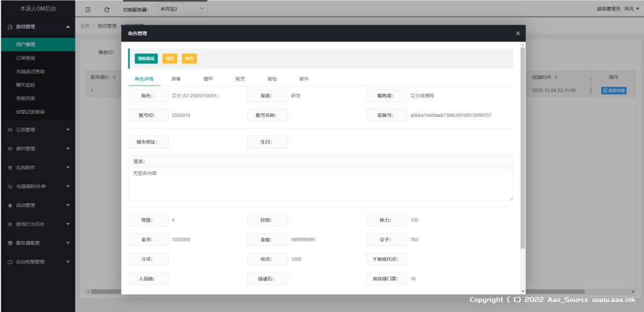This screenshot has height=312, width=644.
Task: Switch to the 装备 tab
Action: (176, 79)
